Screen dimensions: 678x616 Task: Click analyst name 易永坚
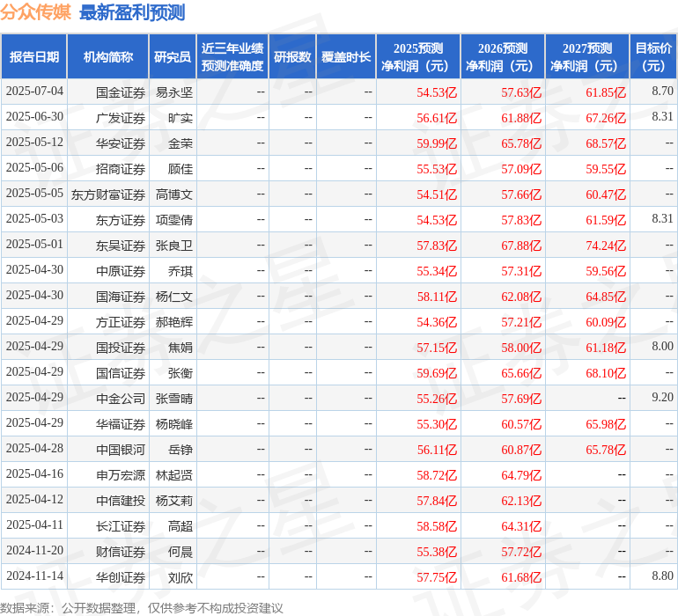point(174,92)
